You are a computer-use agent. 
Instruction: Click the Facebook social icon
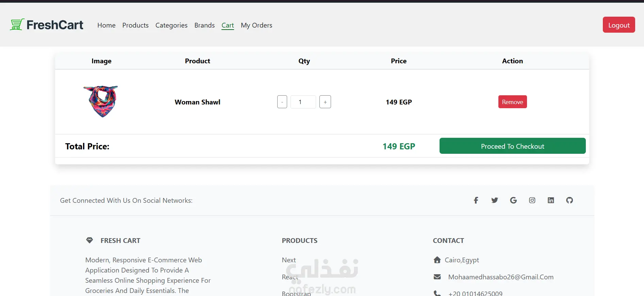tap(476, 200)
